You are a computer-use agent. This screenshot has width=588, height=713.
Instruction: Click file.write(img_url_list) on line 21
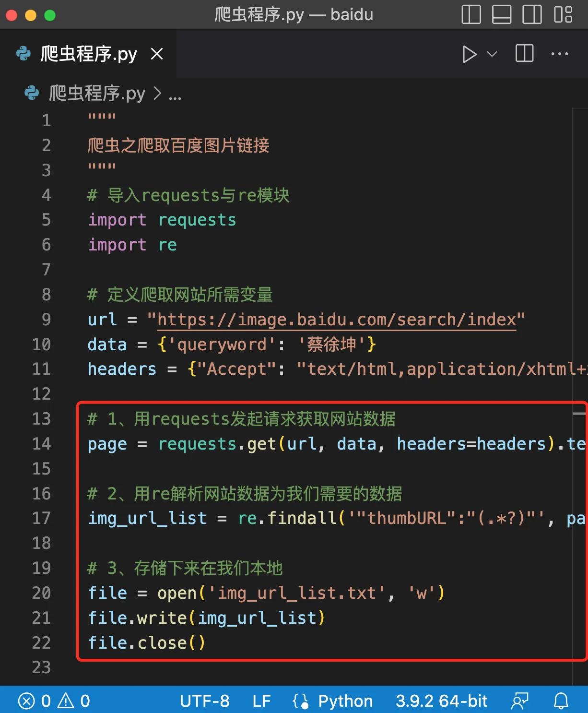(207, 618)
